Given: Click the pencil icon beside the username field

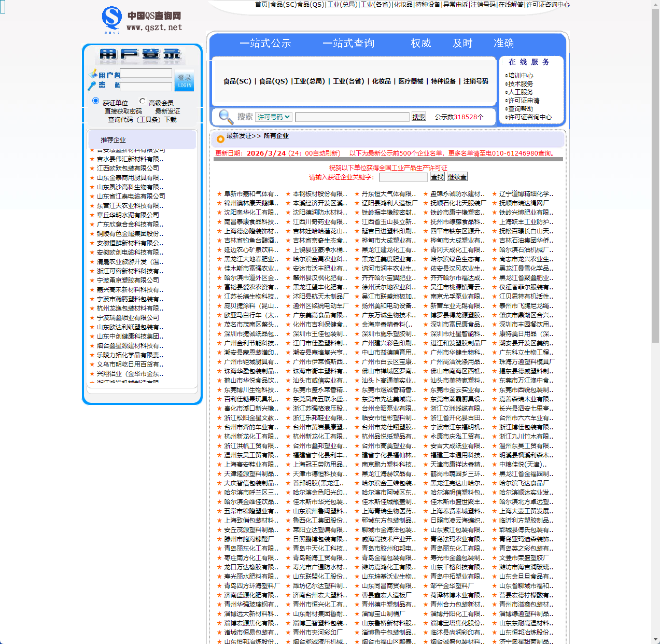Looking at the screenshot, I should (x=93, y=74).
